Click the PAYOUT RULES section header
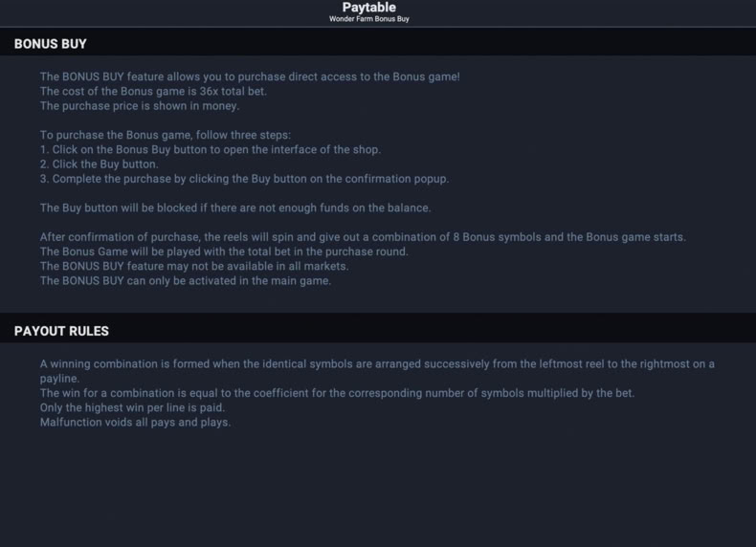Screen dimensions: 756x547 pyautogui.click(x=61, y=331)
